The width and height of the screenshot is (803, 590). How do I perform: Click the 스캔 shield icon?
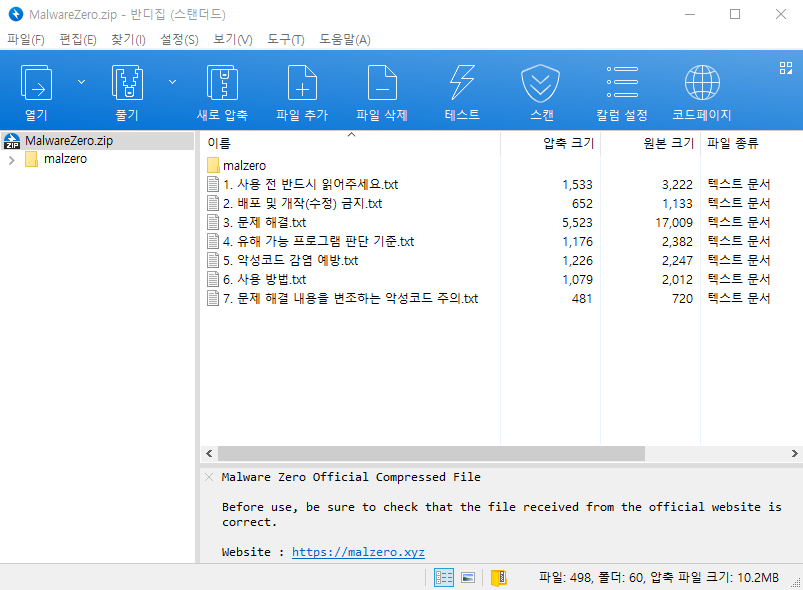[x=541, y=82]
